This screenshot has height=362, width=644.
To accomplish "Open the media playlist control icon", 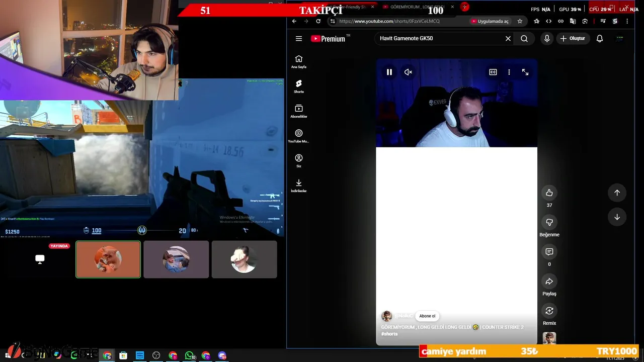I will 603,21.
